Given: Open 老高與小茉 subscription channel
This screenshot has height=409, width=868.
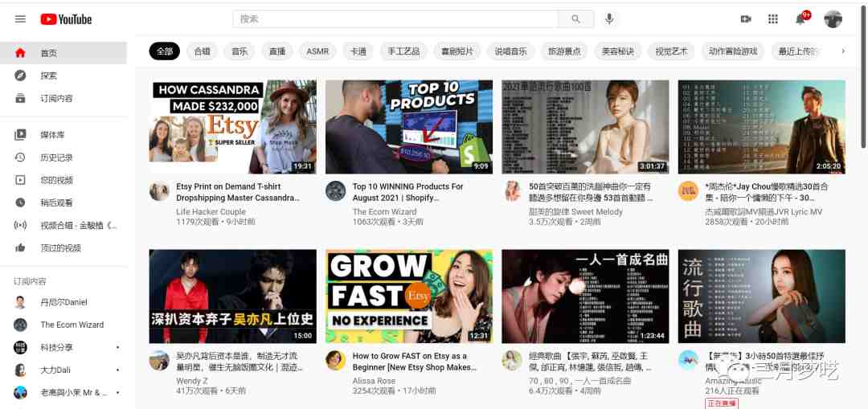Looking at the screenshot, I should pos(63,392).
